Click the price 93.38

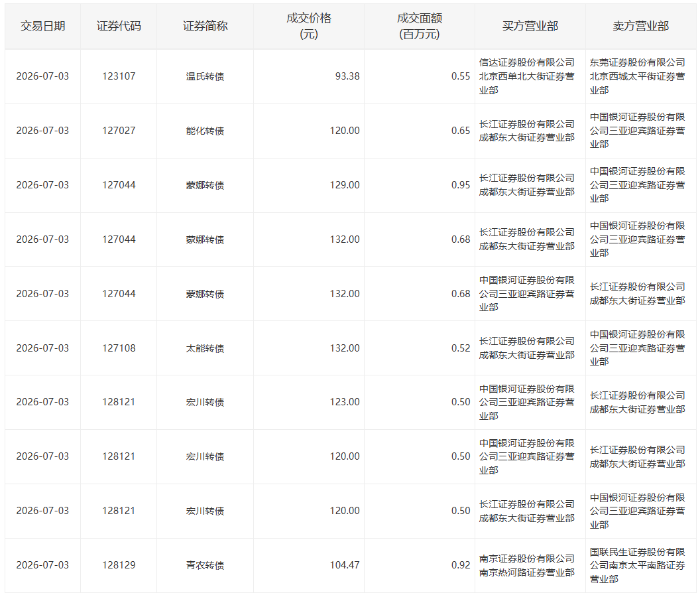(x=347, y=76)
